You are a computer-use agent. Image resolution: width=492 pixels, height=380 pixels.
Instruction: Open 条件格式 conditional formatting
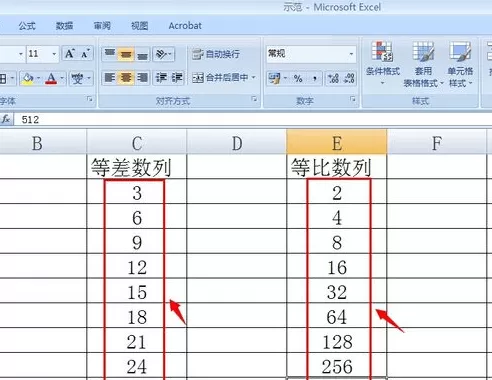pos(383,63)
